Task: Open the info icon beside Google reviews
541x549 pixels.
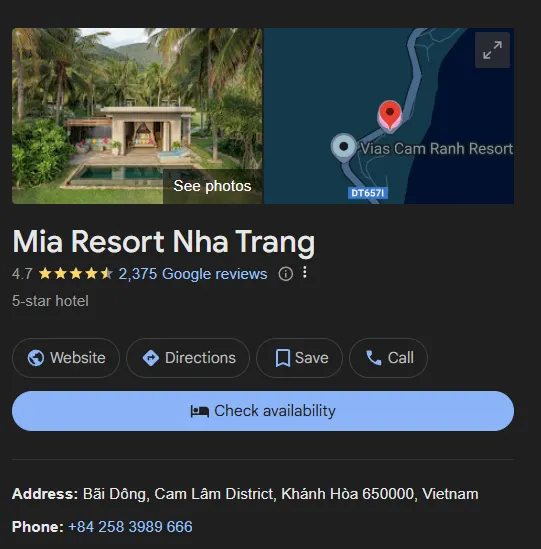Action: pos(286,274)
